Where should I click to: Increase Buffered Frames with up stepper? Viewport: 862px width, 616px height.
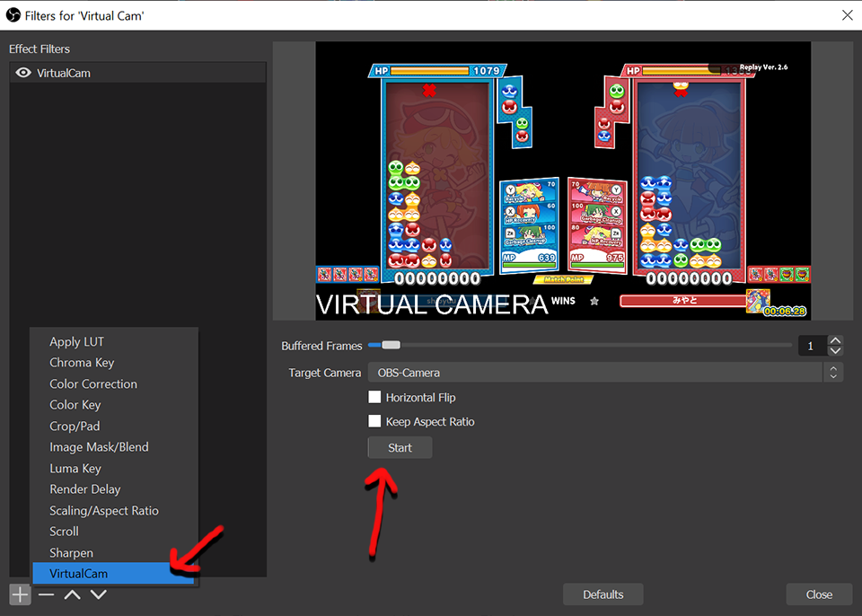point(835,340)
